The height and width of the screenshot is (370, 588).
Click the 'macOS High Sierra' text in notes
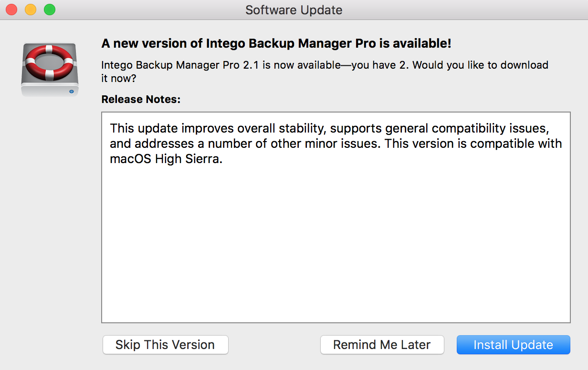click(x=167, y=159)
